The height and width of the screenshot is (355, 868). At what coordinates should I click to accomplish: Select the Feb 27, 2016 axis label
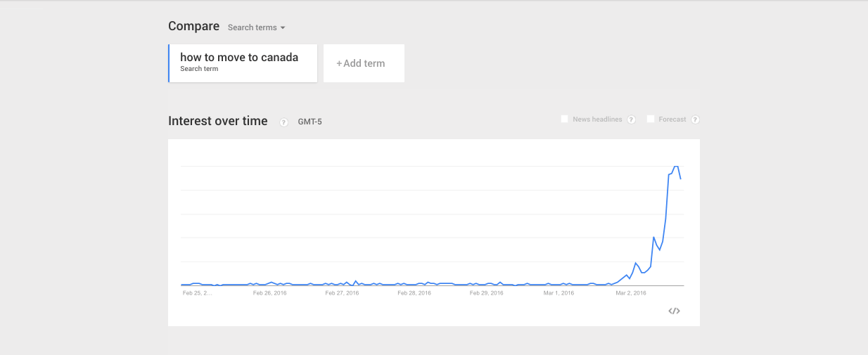pyautogui.click(x=342, y=293)
